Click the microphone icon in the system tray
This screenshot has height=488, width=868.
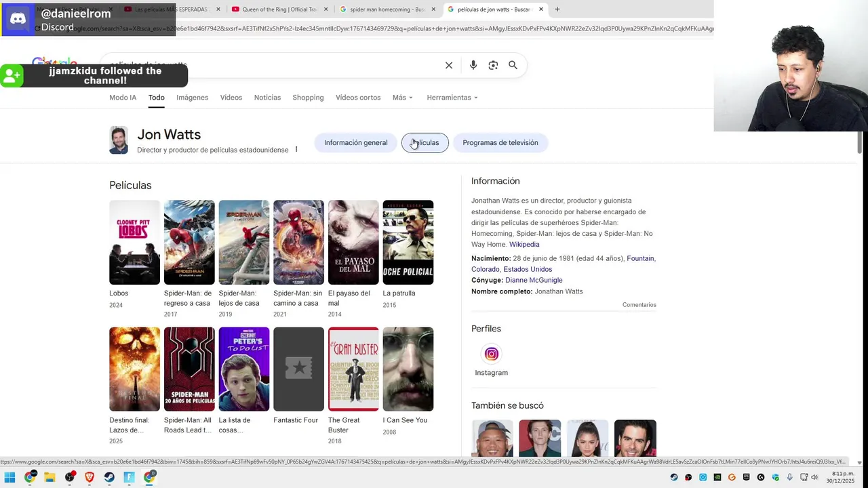(x=790, y=477)
